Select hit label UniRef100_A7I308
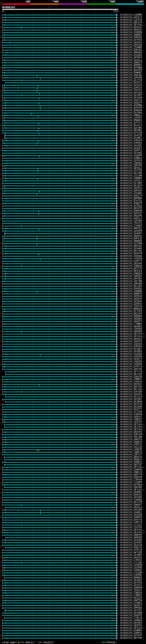146x644 pixels. (131, 412)
